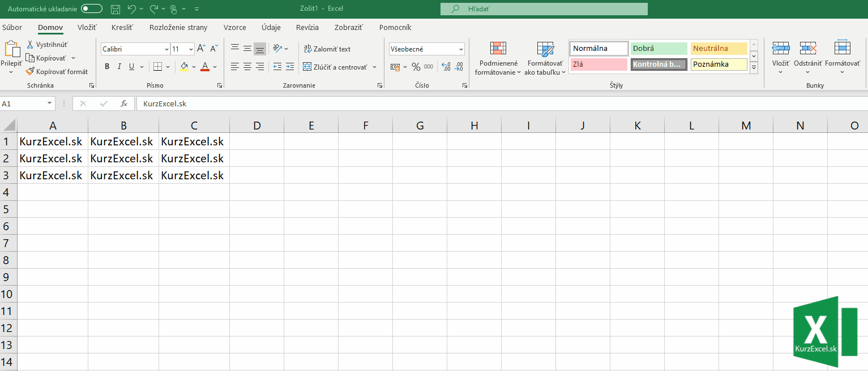This screenshot has height=371, width=868.
Task: Apply percent style format
Action: 416,67
